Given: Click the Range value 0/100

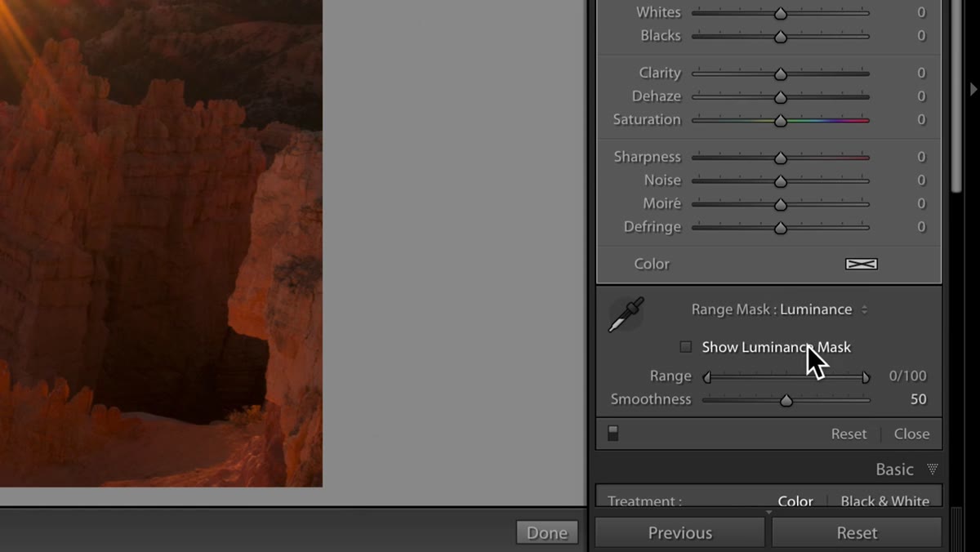Looking at the screenshot, I should tap(907, 376).
